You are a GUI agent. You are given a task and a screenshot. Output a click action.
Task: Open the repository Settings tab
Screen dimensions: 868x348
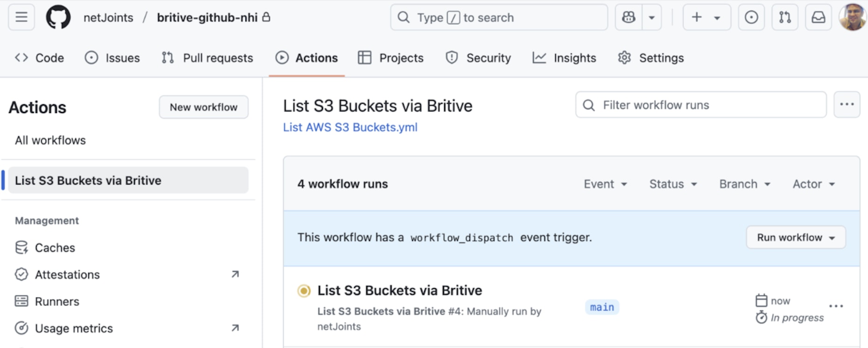(x=651, y=58)
